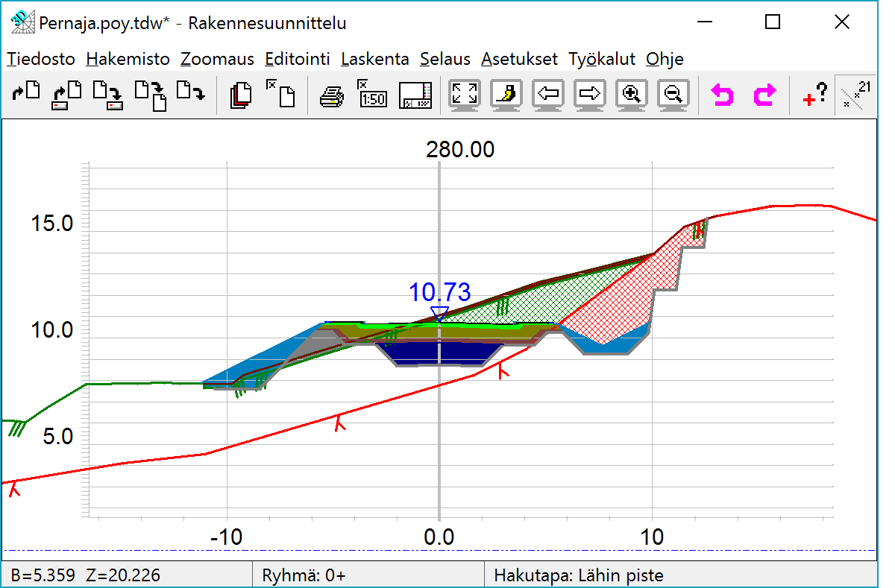Click the printer icon
Viewport: 895px width, 588px height.
pyautogui.click(x=332, y=95)
